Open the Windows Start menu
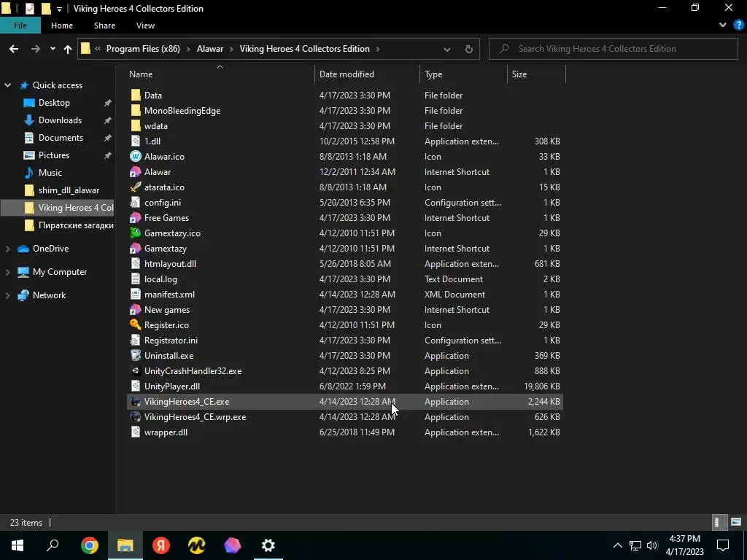This screenshot has width=747, height=560. tap(18, 545)
